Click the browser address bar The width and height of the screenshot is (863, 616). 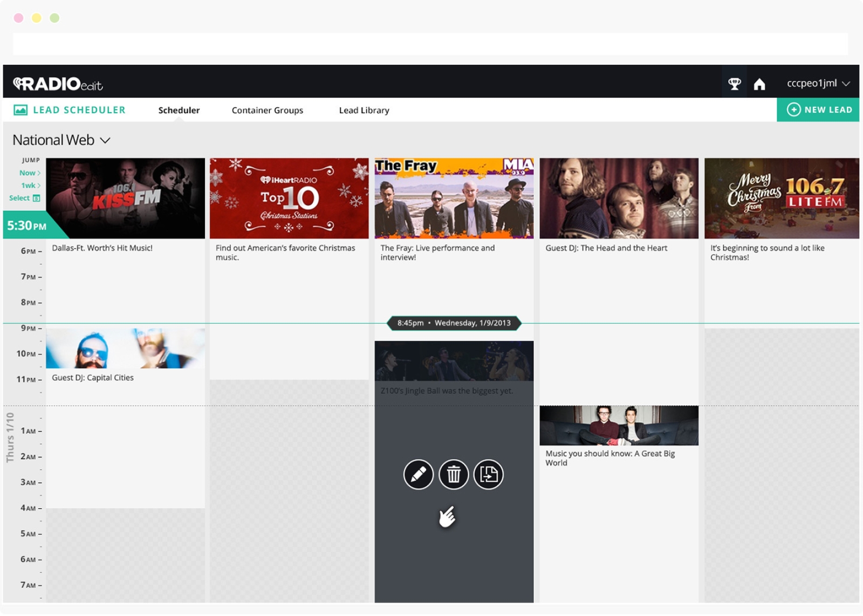430,44
